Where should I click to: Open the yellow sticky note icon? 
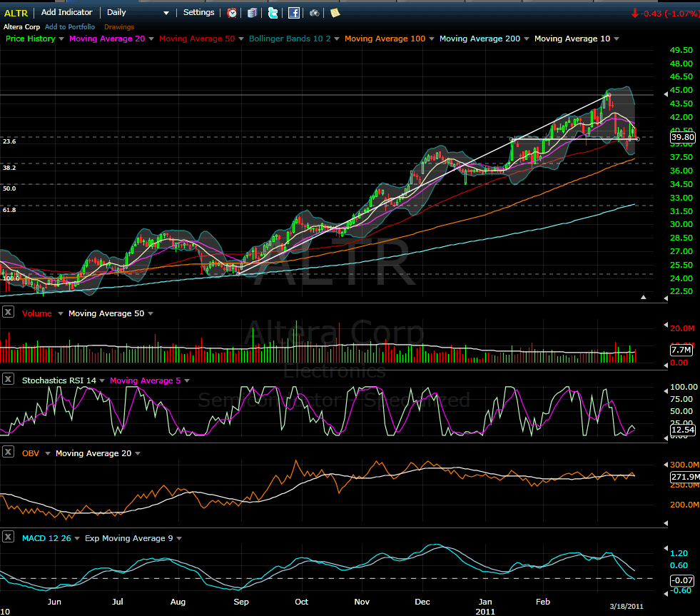335,13
